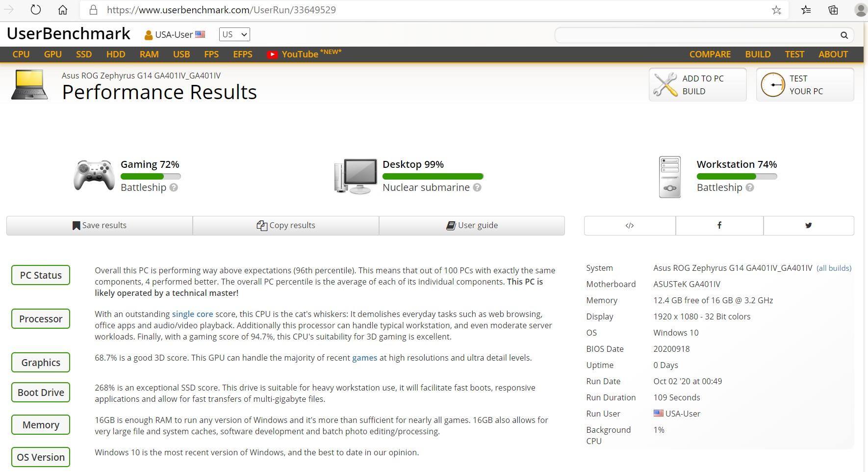Go to the COMPARE menu item
This screenshot has width=868, height=472.
coord(710,54)
